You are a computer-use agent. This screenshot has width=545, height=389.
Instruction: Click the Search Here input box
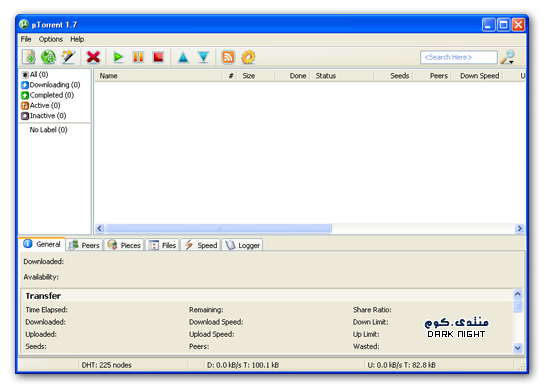pyautogui.click(x=458, y=57)
